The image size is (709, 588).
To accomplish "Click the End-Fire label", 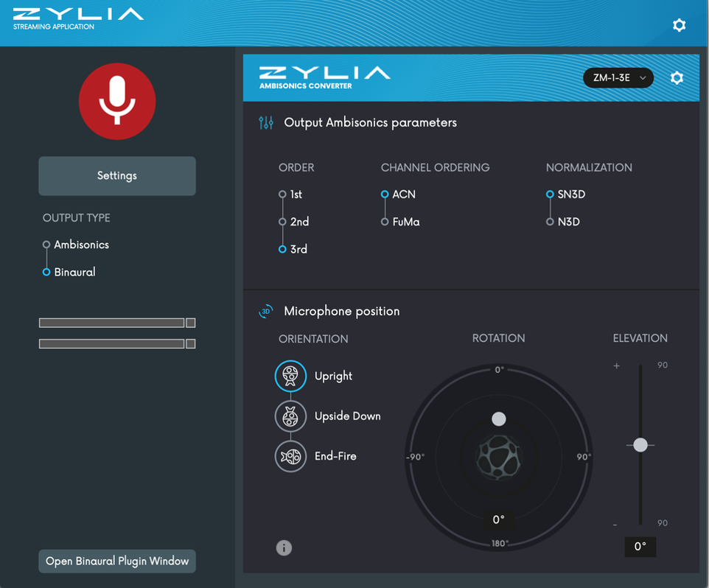I will point(335,457).
